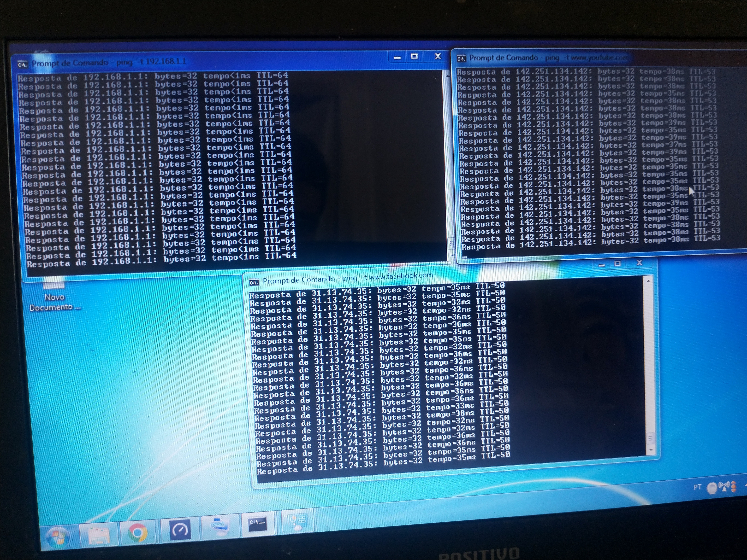The image size is (747, 560).
Task: Launch Google Chrome from the taskbar
Action: coord(138,532)
